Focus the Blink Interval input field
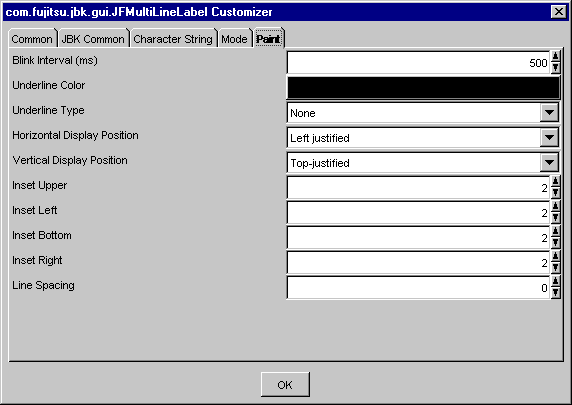This screenshot has width=572, height=405. pyautogui.click(x=418, y=63)
